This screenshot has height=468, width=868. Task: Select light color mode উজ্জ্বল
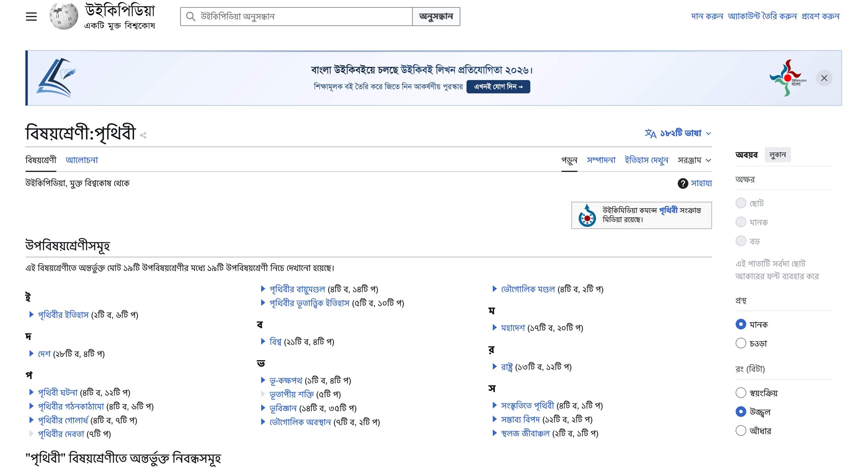740,411
